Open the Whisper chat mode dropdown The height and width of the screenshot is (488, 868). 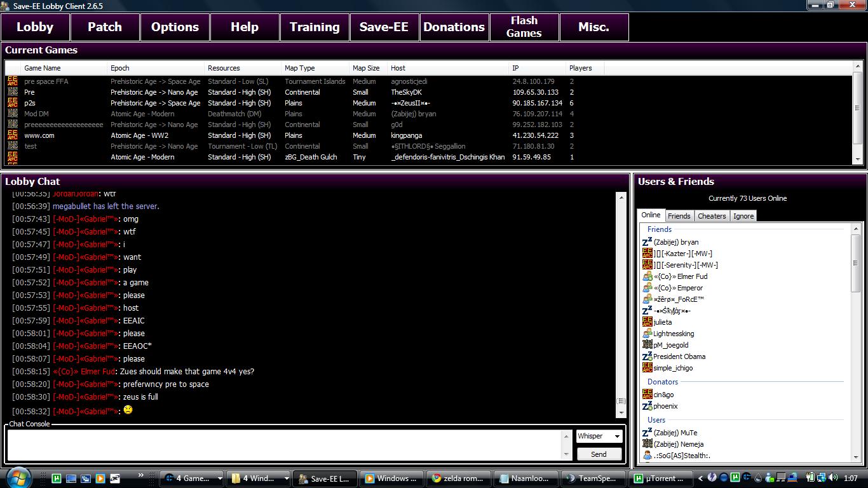(x=599, y=436)
